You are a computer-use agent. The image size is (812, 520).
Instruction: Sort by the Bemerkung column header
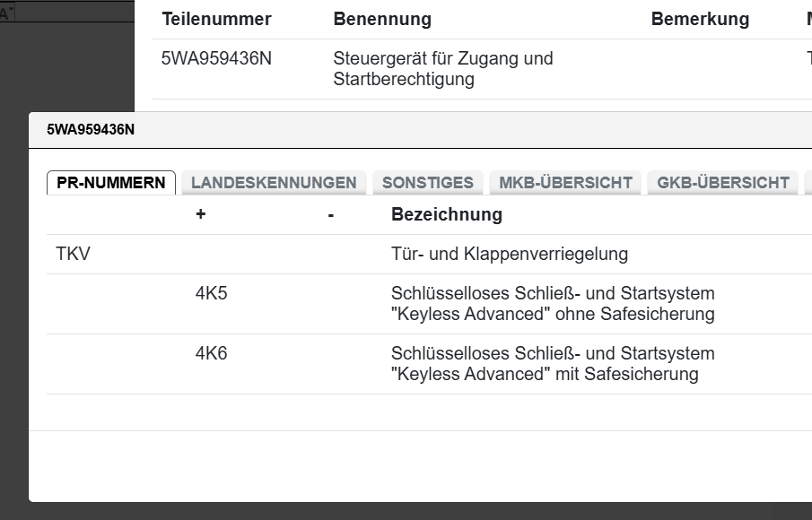(x=700, y=19)
